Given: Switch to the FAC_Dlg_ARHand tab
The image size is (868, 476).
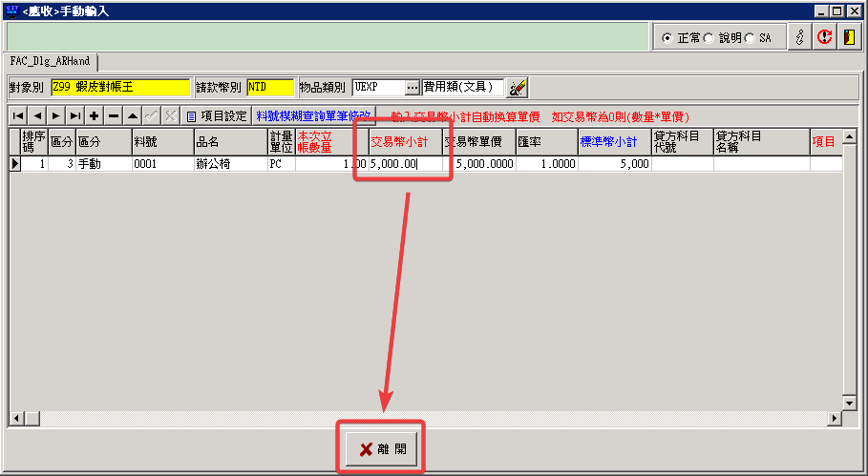Looking at the screenshot, I should 51,61.
